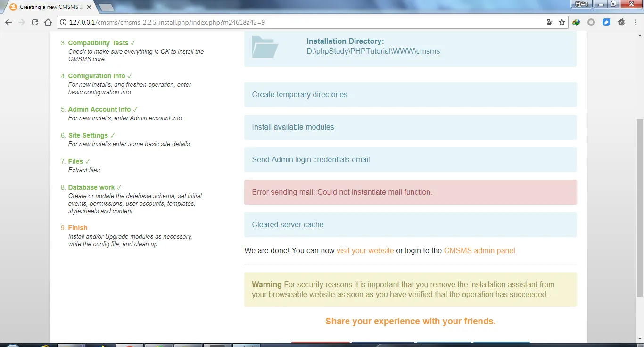
Task: Open a new browser tab
Action: point(107,7)
